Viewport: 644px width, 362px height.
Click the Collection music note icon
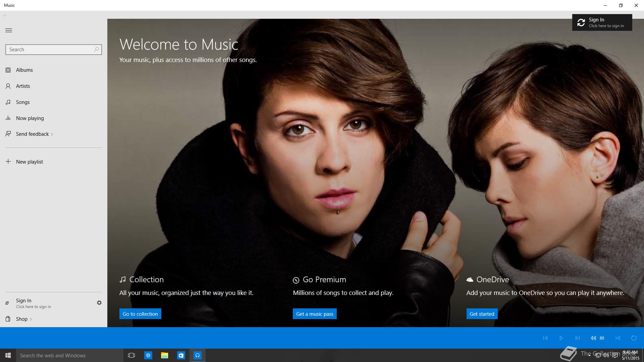tap(122, 280)
